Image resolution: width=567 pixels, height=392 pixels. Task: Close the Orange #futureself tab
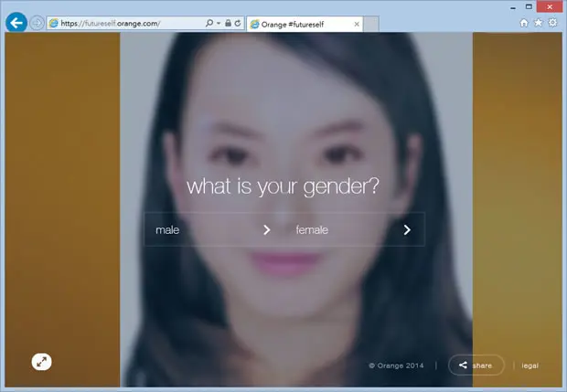pyautogui.click(x=357, y=24)
